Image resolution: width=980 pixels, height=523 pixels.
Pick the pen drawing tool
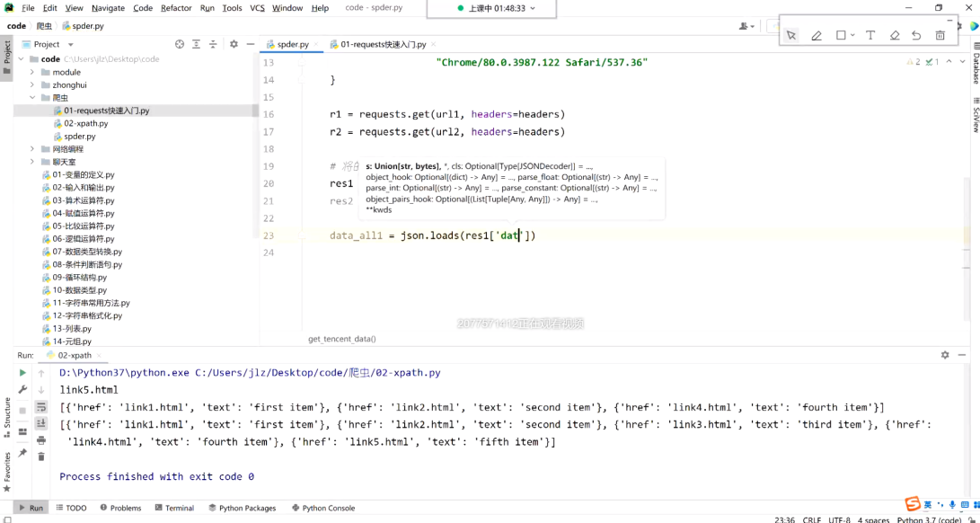coord(817,36)
